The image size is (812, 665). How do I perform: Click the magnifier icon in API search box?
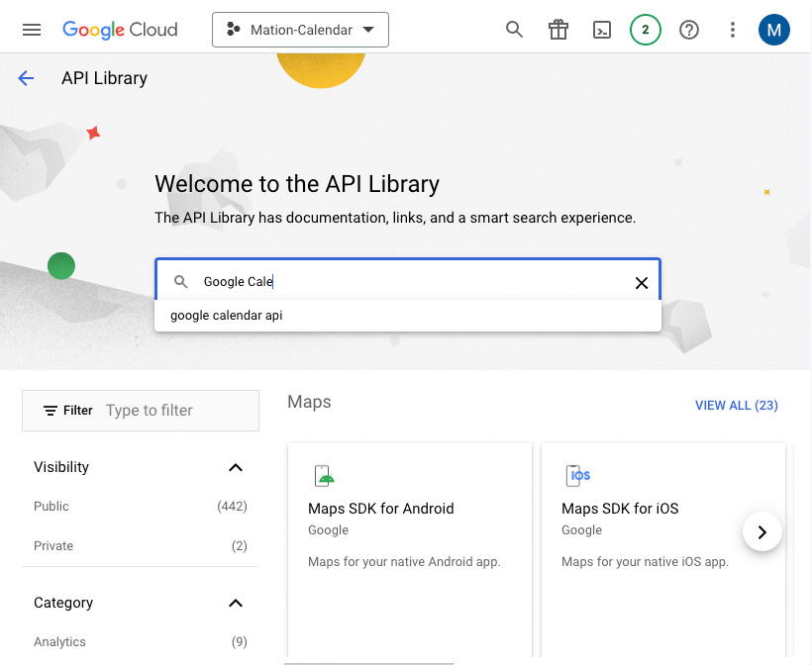click(x=181, y=281)
